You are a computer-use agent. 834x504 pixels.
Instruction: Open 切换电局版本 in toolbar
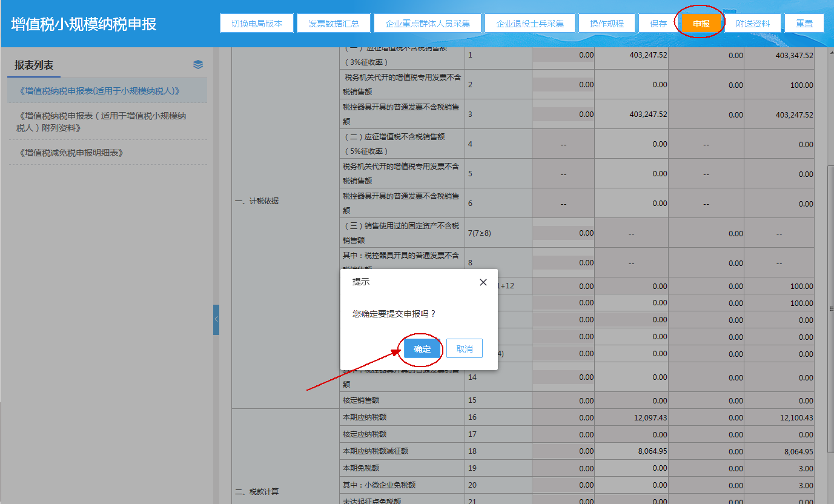257,24
